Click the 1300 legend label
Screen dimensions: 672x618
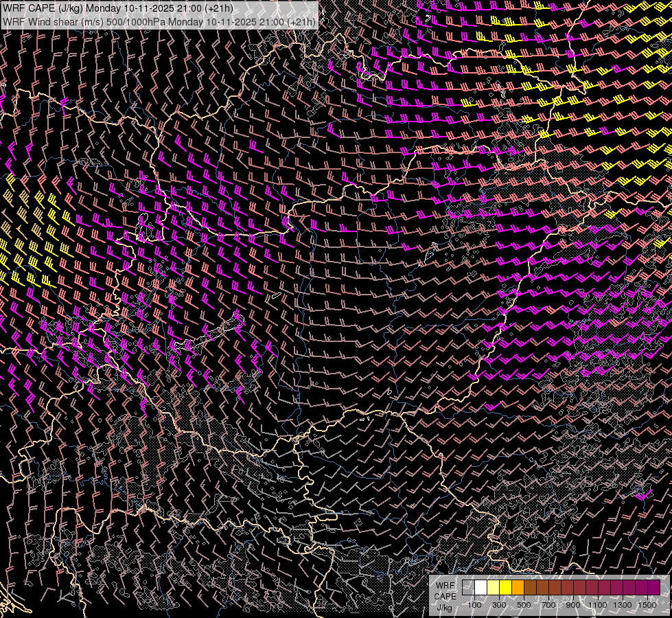(623, 605)
